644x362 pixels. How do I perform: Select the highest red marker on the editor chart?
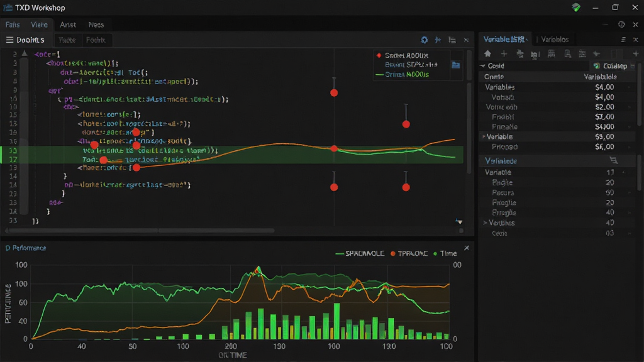click(x=334, y=93)
